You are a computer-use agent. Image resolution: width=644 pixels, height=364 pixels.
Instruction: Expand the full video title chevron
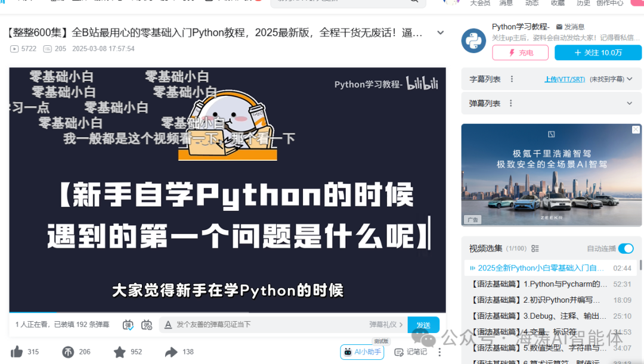click(440, 32)
